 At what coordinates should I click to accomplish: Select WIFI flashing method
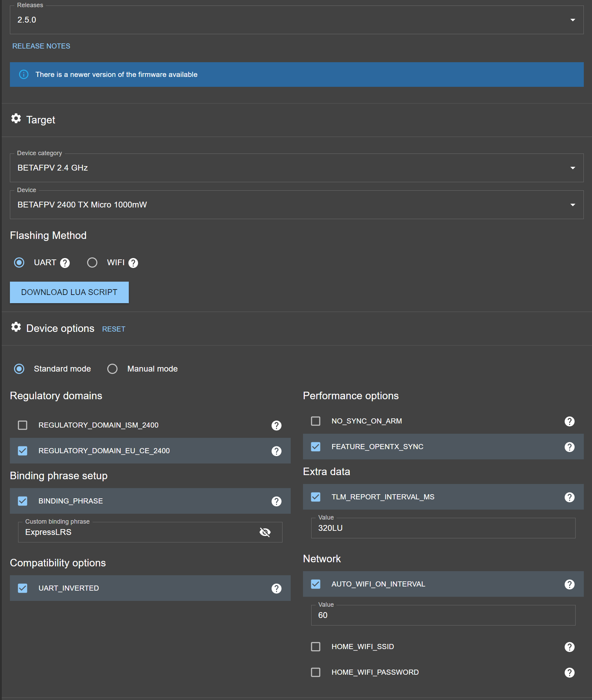pyautogui.click(x=92, y=262)
